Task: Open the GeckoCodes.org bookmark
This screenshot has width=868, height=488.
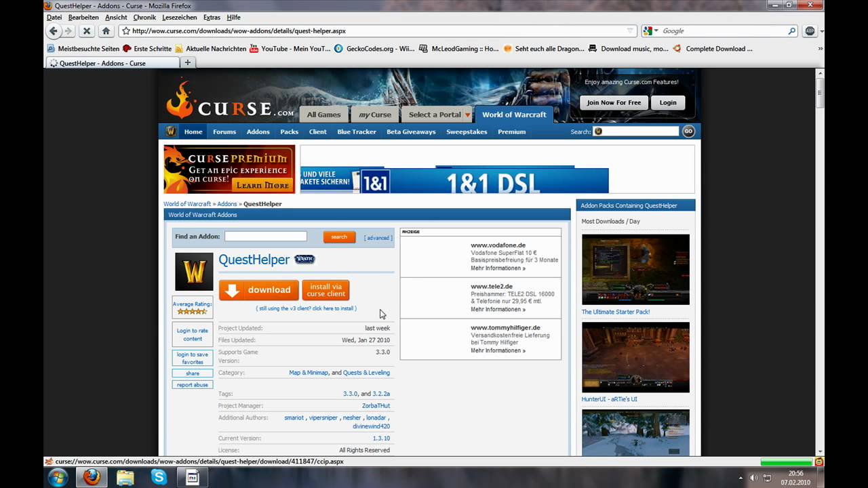Action: point(374,49)
